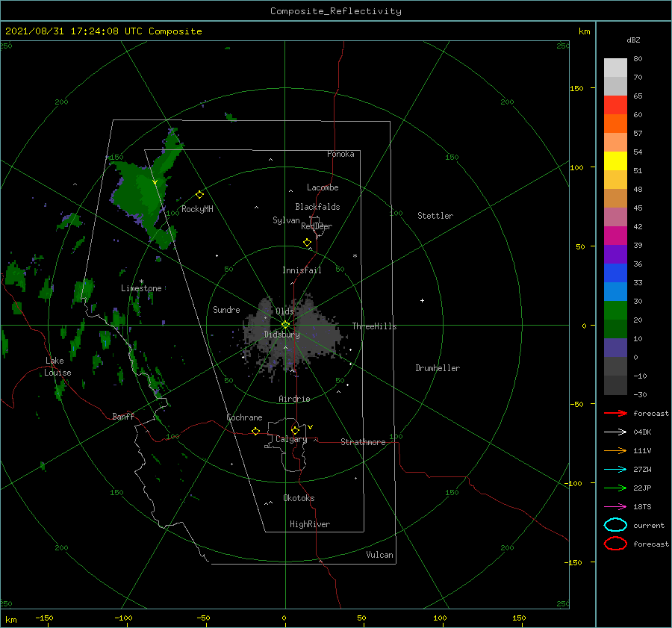672x628 pixels.
Task: Select the 36 dBZ blue color swatch
Action: coord(615,273)
